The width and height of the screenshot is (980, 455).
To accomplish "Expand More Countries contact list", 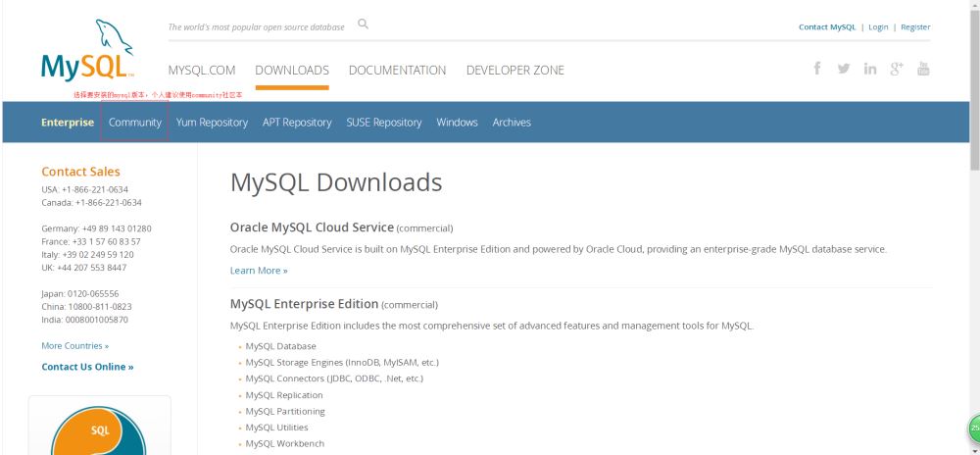I will pyautogui.click(x=75, y=346).
